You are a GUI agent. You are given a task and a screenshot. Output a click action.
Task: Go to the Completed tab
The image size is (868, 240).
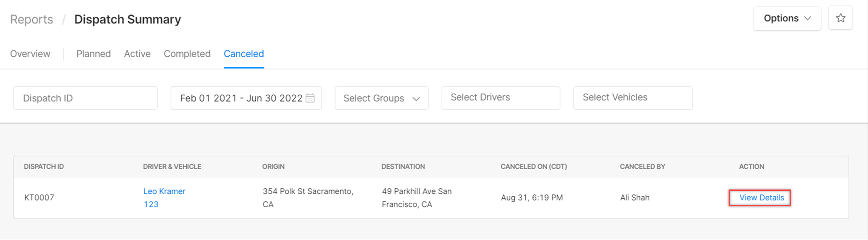coord(187,54)
